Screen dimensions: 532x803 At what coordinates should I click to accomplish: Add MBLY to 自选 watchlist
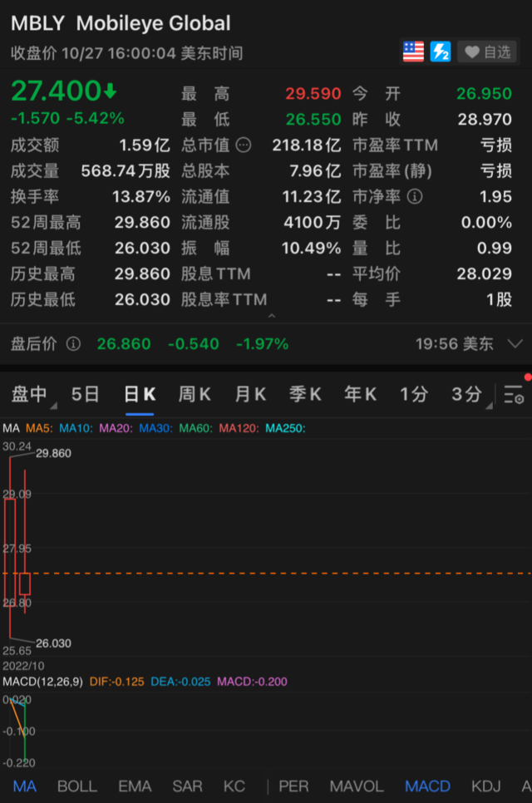pos(487,52)
